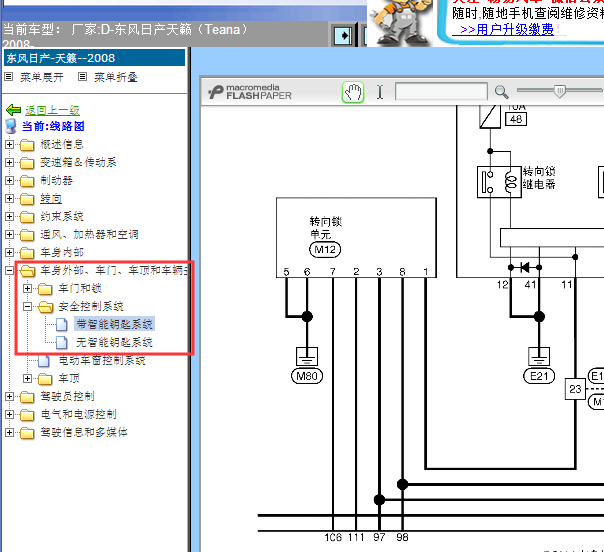Expand the 制动器 tree node
The width and height of the screenshot is (604, 552).
tap(9, 181)
